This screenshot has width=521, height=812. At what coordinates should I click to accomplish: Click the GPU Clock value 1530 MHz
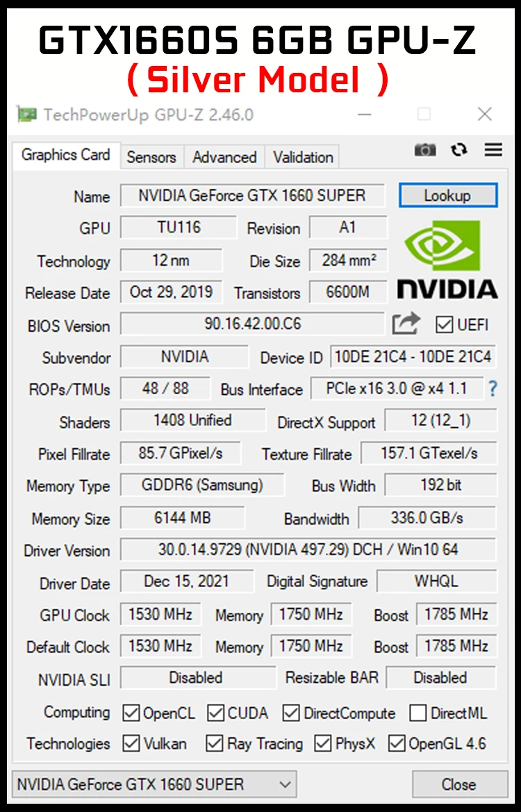[x=160, y=614]
